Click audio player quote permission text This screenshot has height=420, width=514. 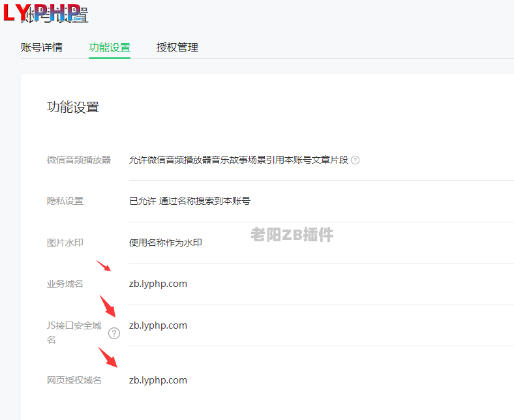tap(239, 160)
